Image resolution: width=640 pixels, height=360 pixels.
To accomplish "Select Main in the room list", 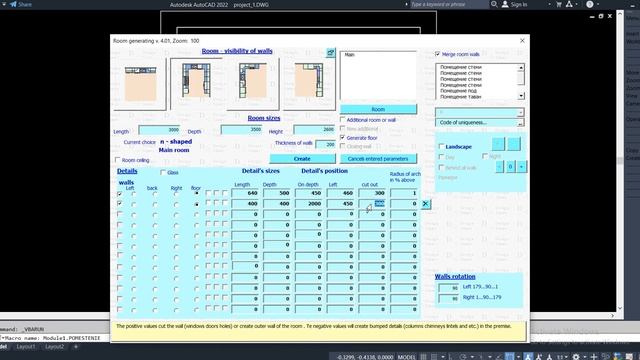I will coord(350,55).
